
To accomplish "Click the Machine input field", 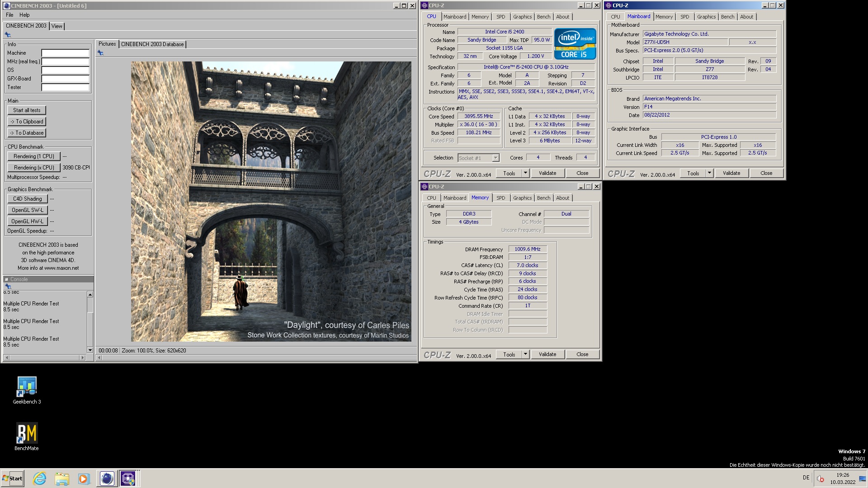I will tap(66, 53).
